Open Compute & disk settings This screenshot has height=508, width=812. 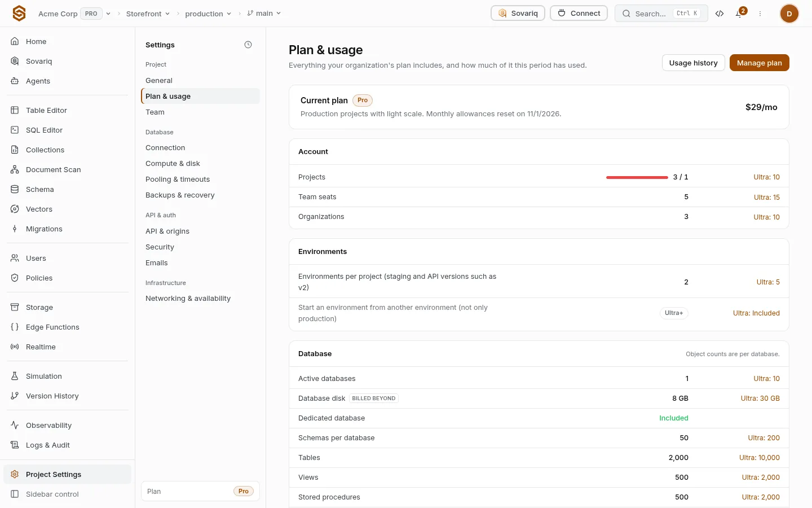click(200, 163)
